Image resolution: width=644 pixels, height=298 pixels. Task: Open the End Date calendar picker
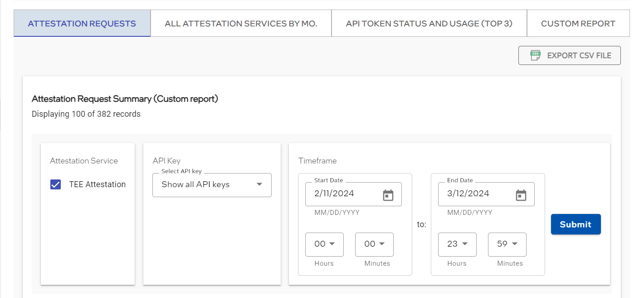tap(521, 195)
